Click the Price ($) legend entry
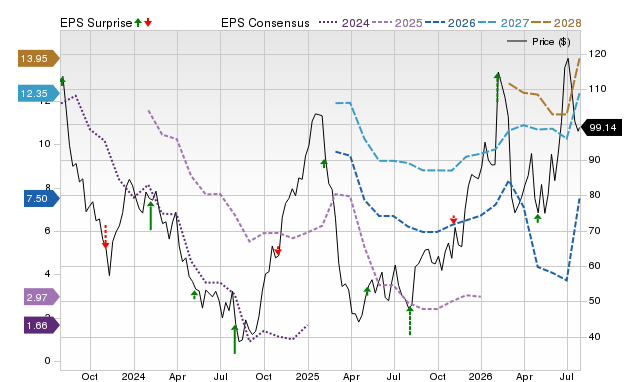Viewport: 640px width, 382px height. [539, 42]
